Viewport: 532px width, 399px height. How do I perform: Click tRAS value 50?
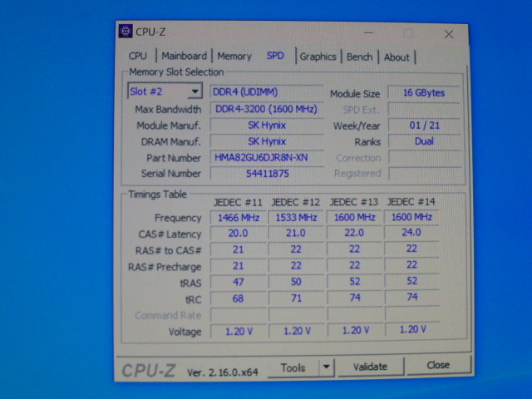pos(296,282)
